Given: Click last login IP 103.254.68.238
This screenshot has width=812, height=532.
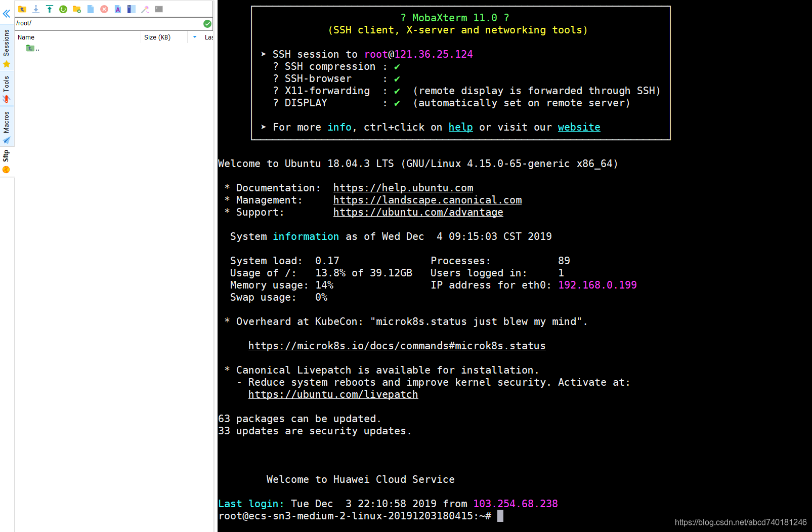Looking at the screenshot, I should [516, 504].
